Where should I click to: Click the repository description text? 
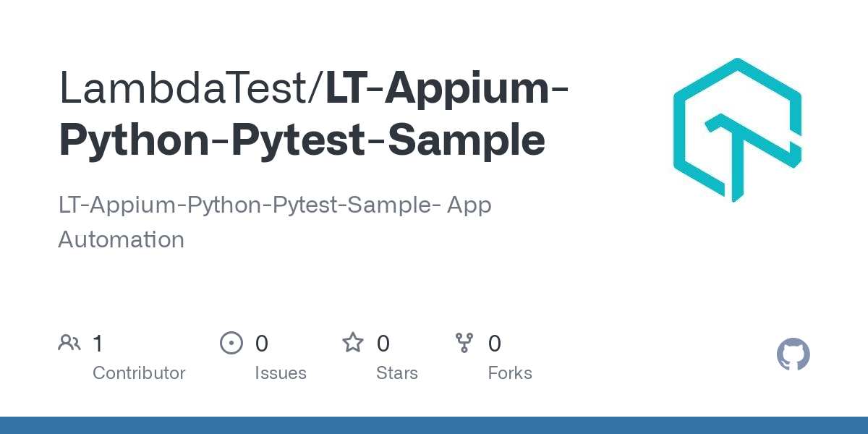(x=275, y=222)
